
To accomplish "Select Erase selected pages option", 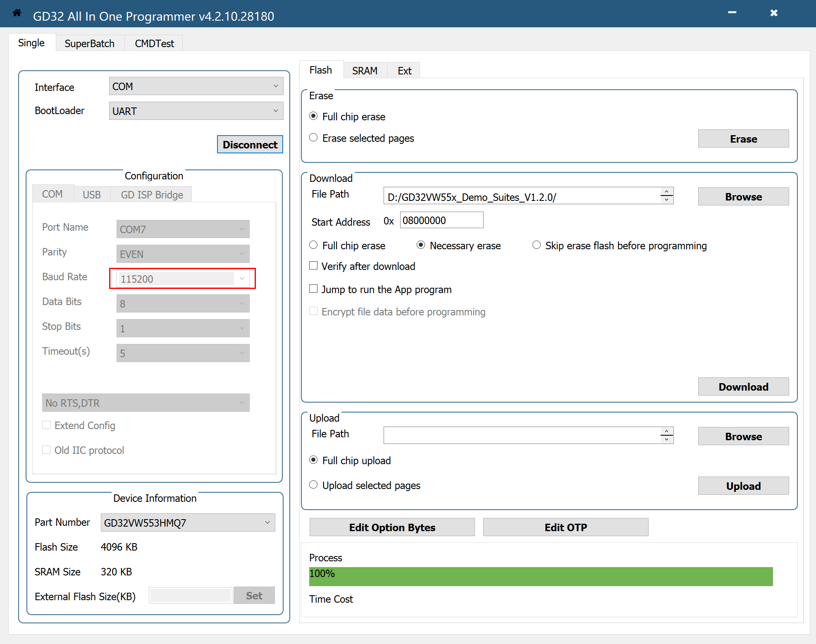I will point(314,138).
